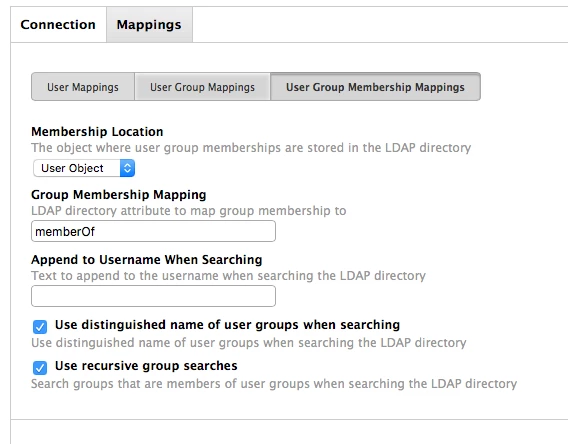Select the User Group Mappings segment

click(x=202, y=87)
